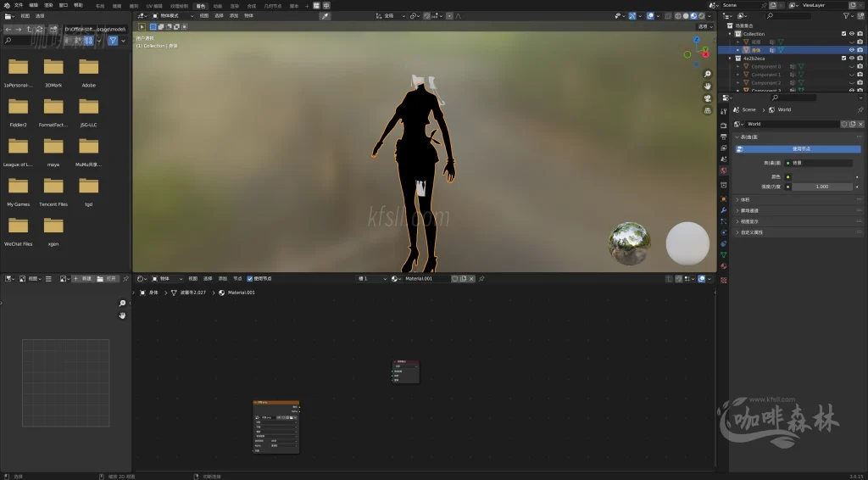Open the Modifiers wrench tab
This screenshot has height=480, width=868.
click(724, 210)
